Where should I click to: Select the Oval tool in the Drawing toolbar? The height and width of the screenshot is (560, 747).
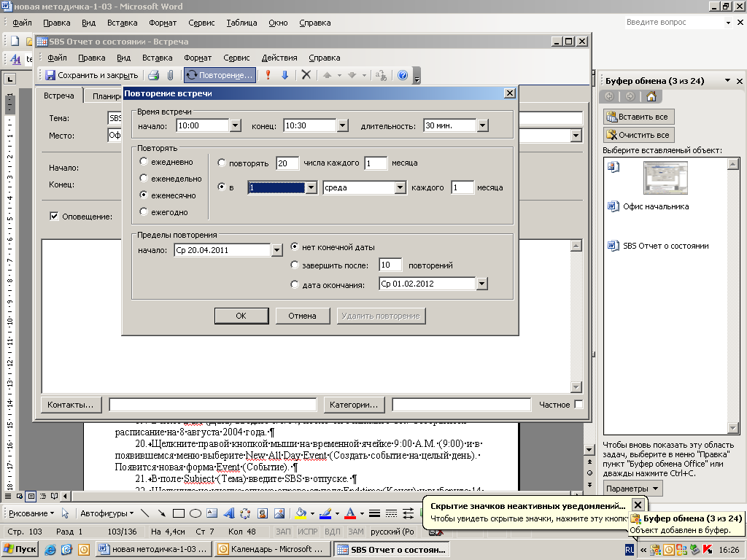click(x=196, y=513)
